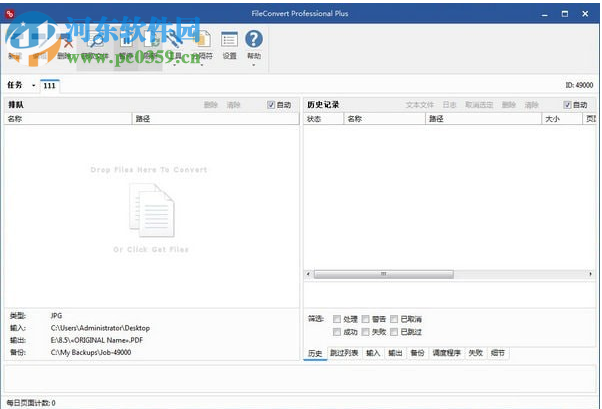Click the Pause toolbar icon
Viewport: 602px width, 409px height.
click(x=126, y=40)
